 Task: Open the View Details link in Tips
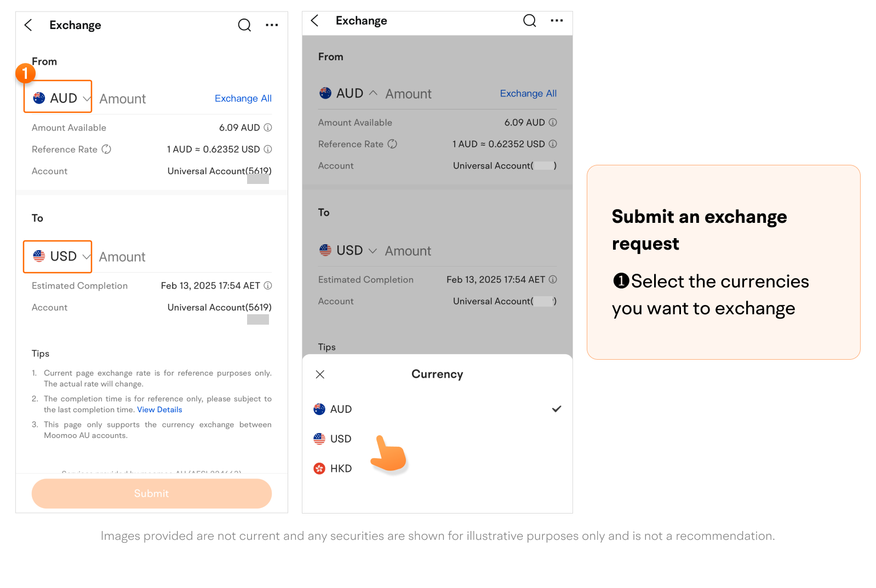[159, 410]
